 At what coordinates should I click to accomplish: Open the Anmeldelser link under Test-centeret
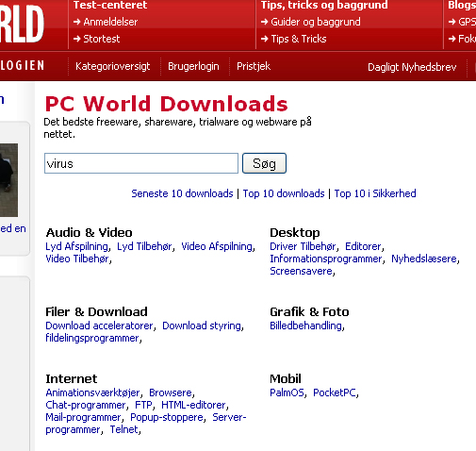coord(110,22)
